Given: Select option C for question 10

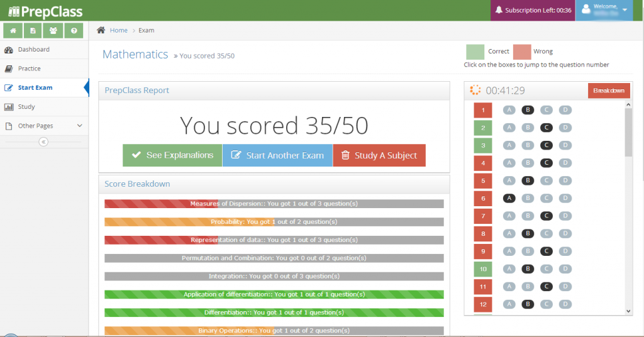Looking at the screenshot, I should 547,268.
